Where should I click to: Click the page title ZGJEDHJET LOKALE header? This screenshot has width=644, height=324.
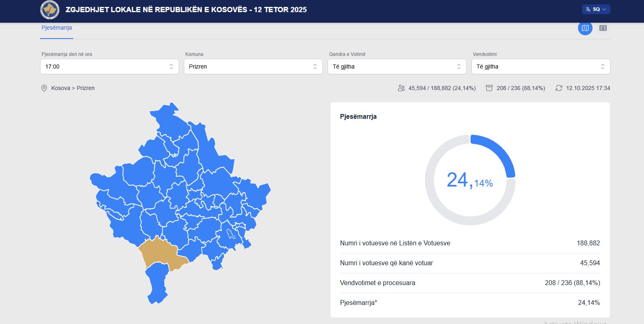click(186, 10)
